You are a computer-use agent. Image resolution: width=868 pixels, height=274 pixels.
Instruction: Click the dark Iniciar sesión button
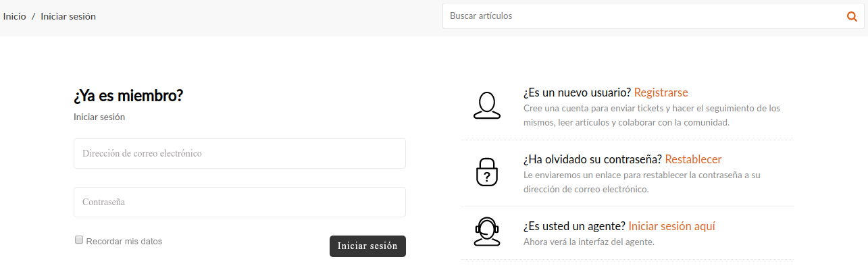(x=367, y=246)
